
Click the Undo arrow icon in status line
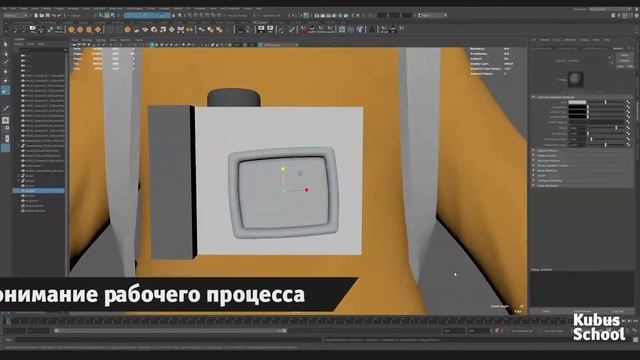tap(53, 16)
